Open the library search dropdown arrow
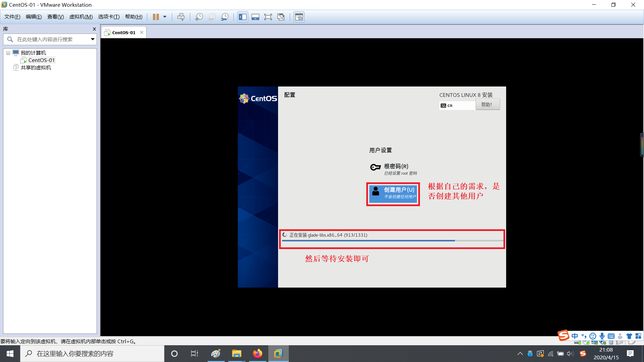 click(93, 40)
